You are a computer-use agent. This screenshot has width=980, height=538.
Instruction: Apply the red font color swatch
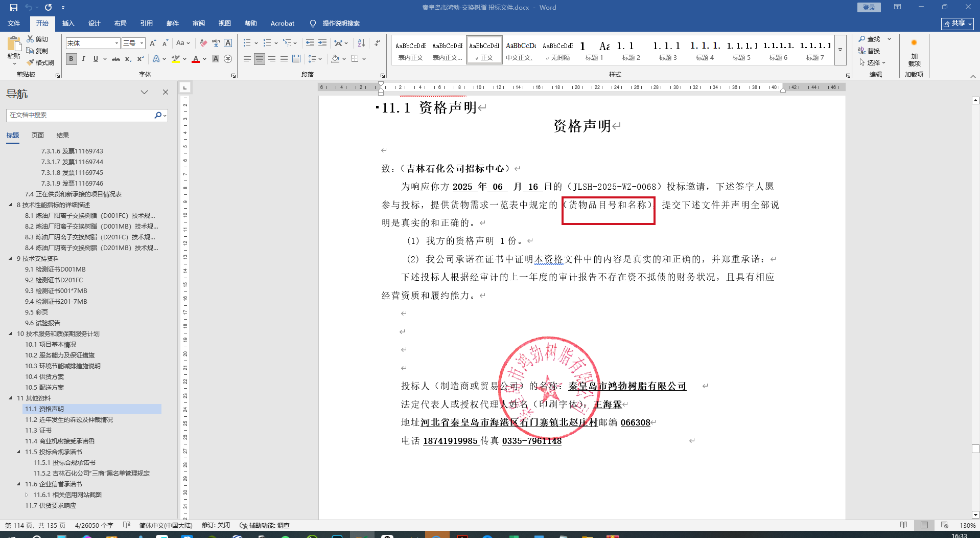pyautogui.click(x=196, y=59)
